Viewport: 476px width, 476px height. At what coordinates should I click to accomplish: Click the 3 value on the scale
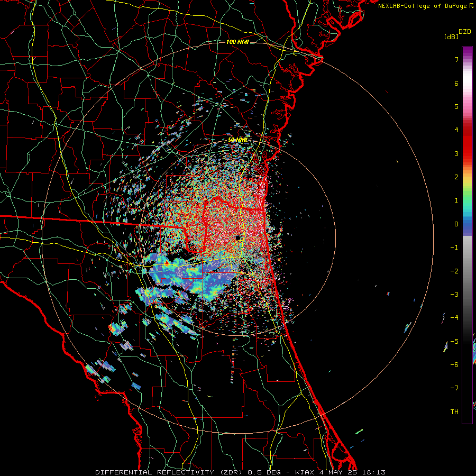[x=456, y=153]
